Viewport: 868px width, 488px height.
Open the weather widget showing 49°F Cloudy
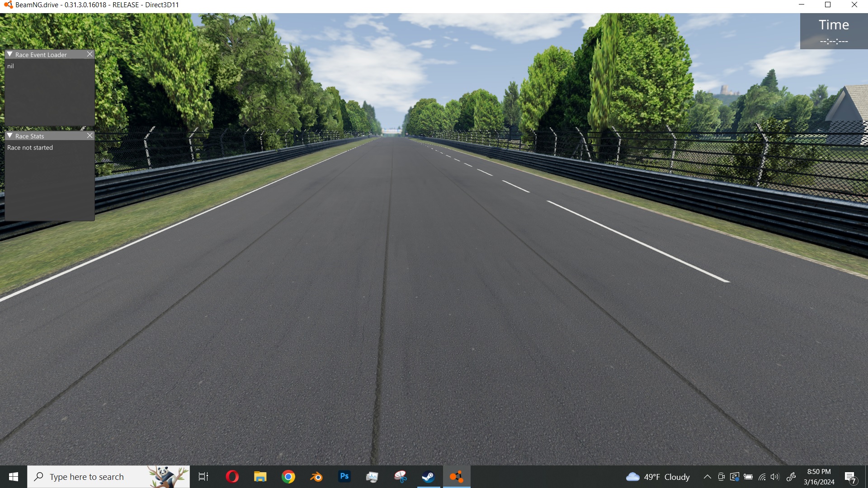point(658,477)
